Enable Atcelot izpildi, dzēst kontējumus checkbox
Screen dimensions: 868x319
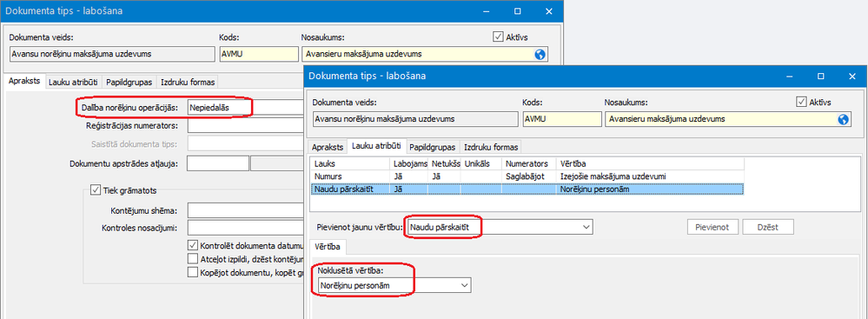click(x=193, y=259)
